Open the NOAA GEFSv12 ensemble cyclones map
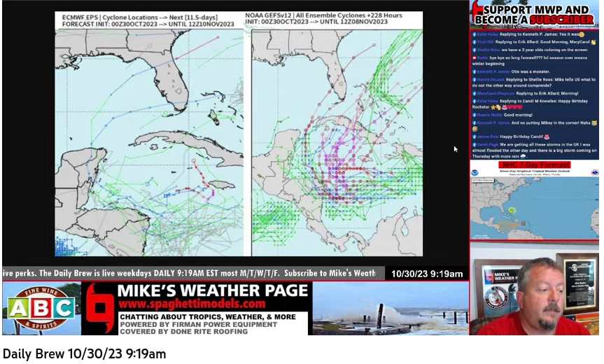This screenshot has width=604, height=364. coord(337,143)
